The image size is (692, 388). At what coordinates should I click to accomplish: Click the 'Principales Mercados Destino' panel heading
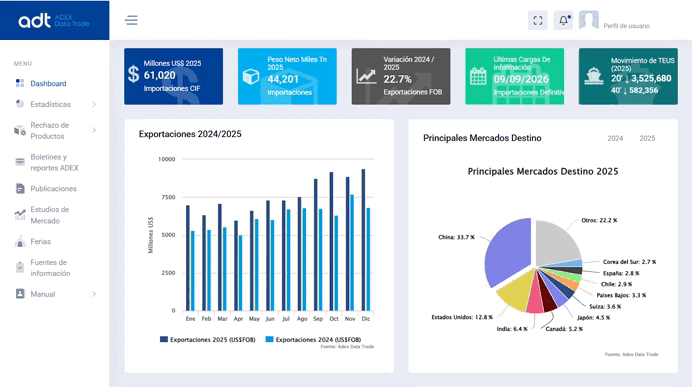[x=482, y=138]
